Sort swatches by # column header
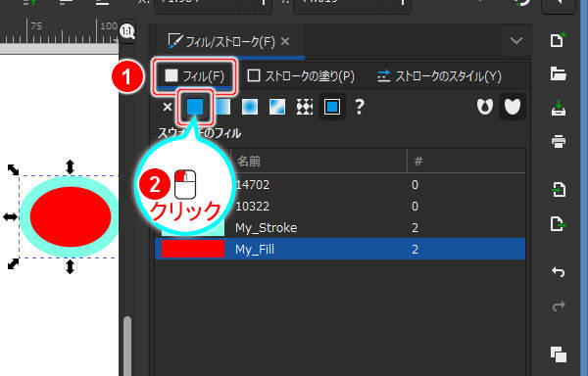 [466, 161]
